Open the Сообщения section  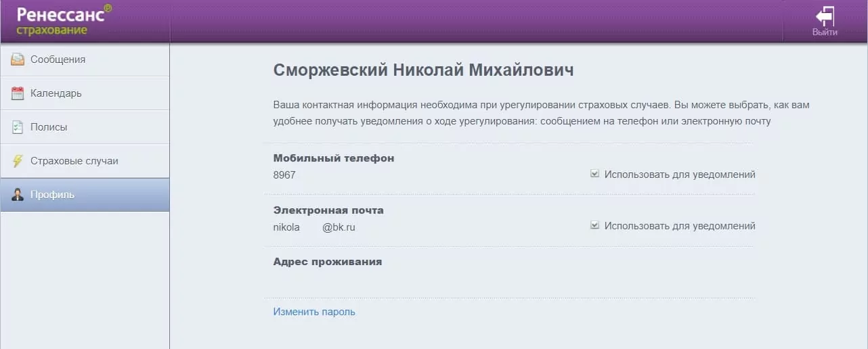pos(58,60)
